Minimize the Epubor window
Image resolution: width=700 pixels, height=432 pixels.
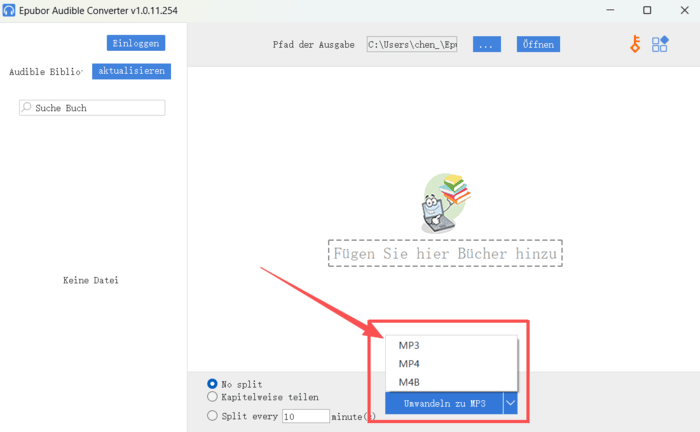(610, 10)
